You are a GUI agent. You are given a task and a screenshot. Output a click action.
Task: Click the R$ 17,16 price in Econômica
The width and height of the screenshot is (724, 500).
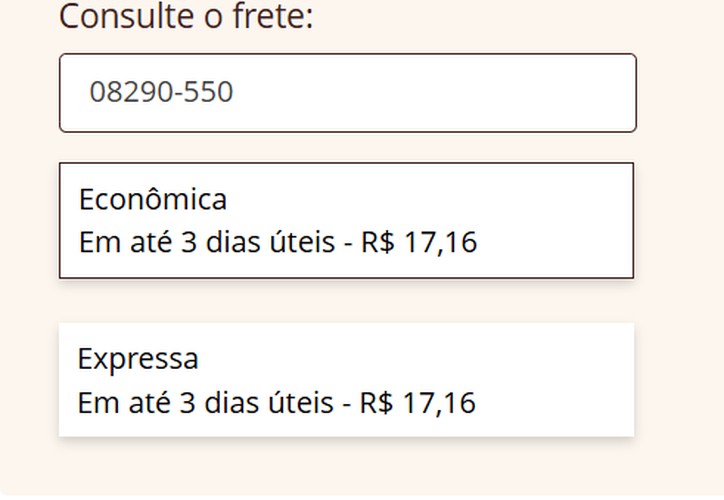pyautogui.click(x=418, y=242)
